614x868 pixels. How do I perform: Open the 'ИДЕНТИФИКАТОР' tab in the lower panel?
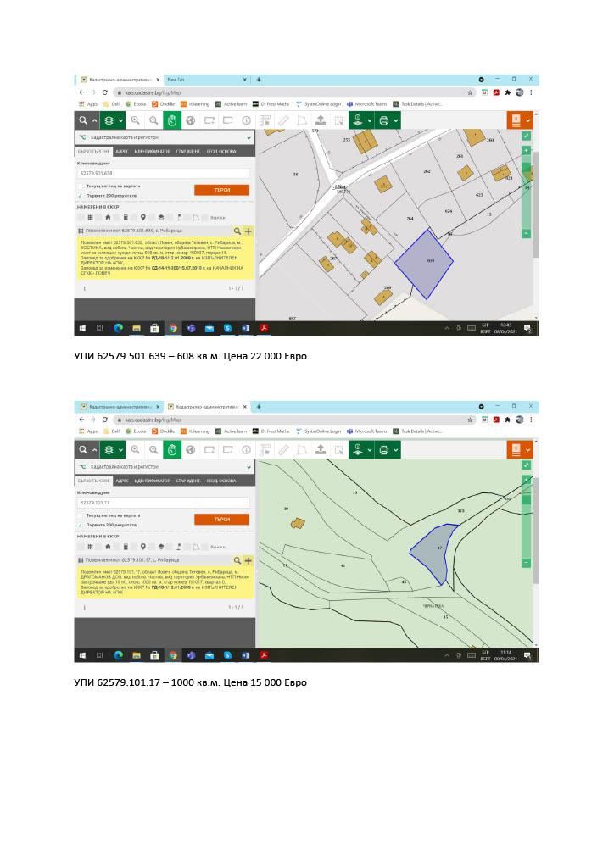click(x=153, y=481)
